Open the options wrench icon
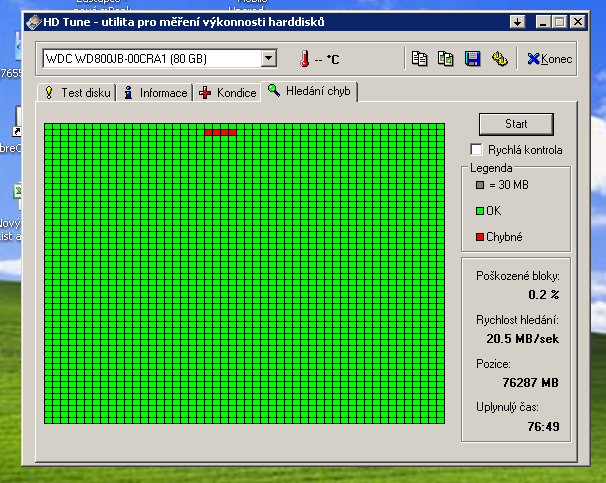606x483 pixels. coord(499,59)
